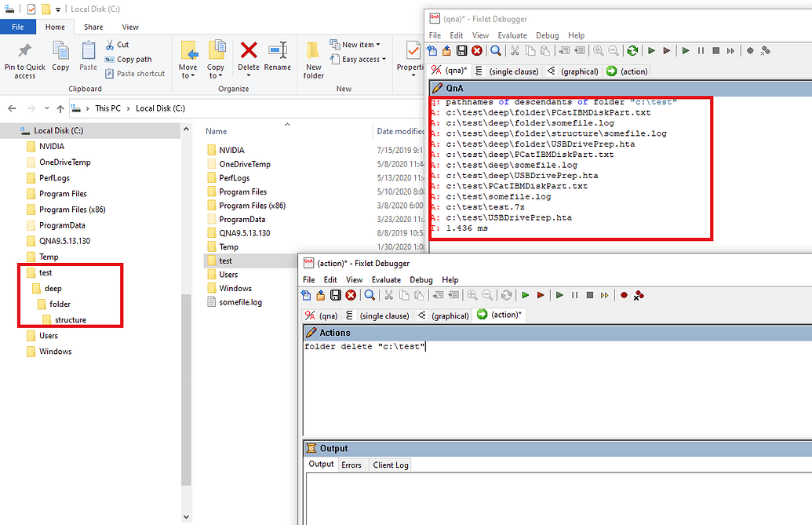Click first green run arrow in action debugger
Screen dimensions: 812x525
click(x=525, y=295)
